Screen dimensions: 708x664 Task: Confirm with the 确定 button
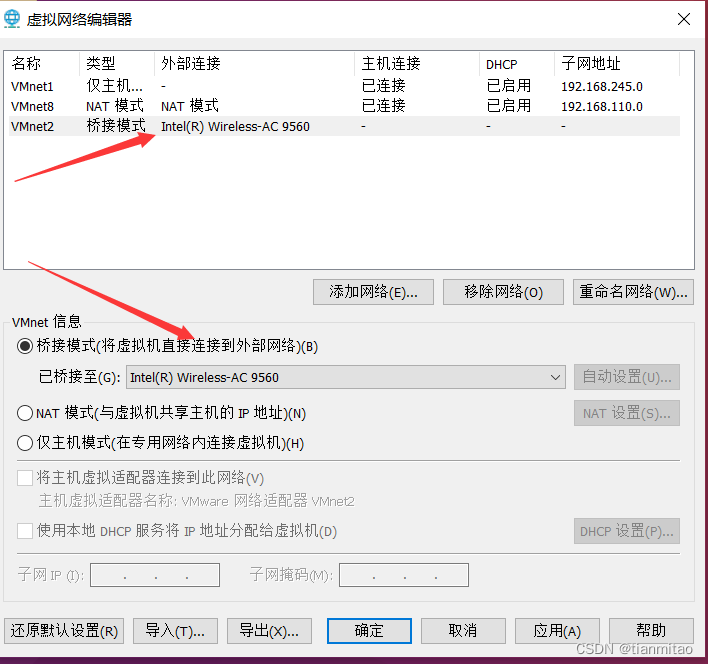click(x=369, y=630)
